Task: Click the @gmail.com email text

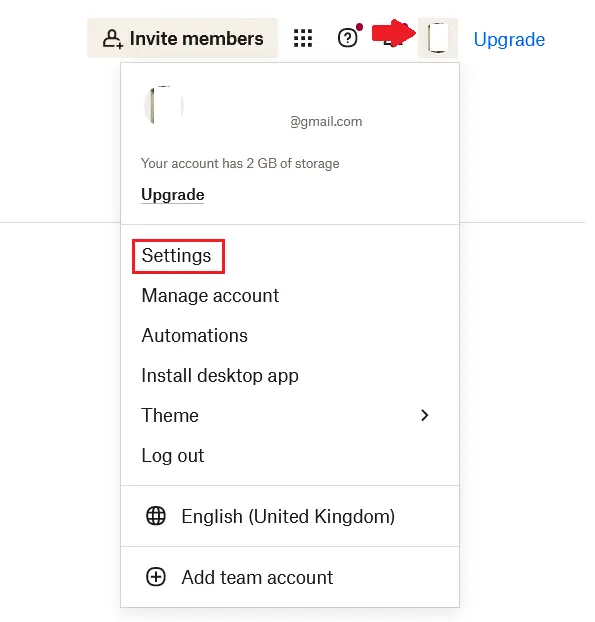Action: 326,121
